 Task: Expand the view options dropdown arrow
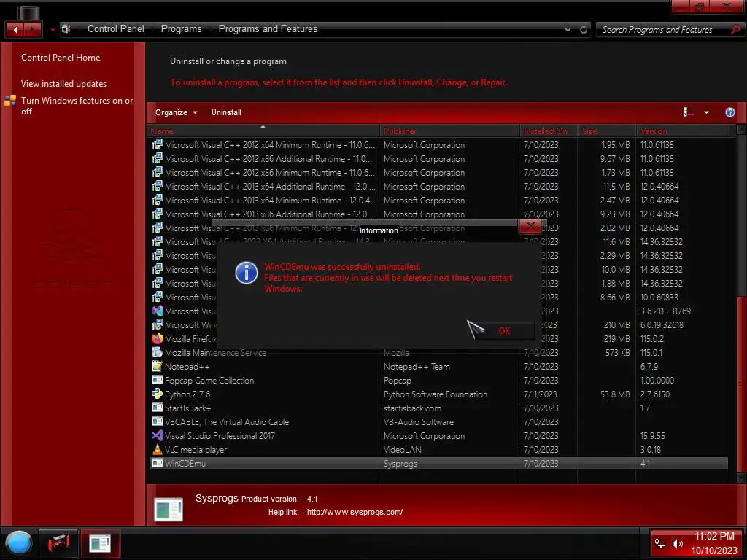(706, 112)
